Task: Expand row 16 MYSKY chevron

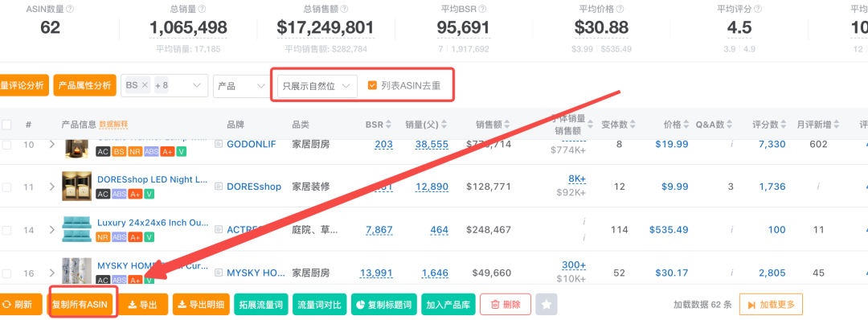Action: pos(52,273)
